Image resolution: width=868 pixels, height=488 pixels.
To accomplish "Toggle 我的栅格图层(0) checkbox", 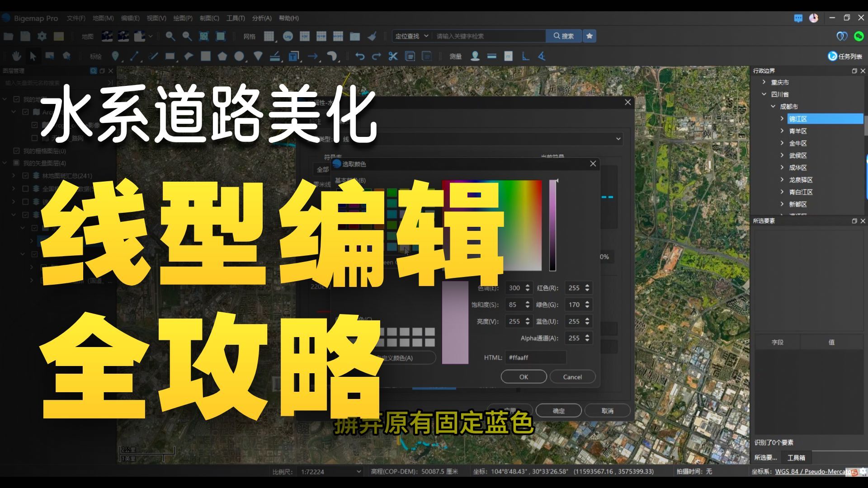I will [x=17, y=151].
